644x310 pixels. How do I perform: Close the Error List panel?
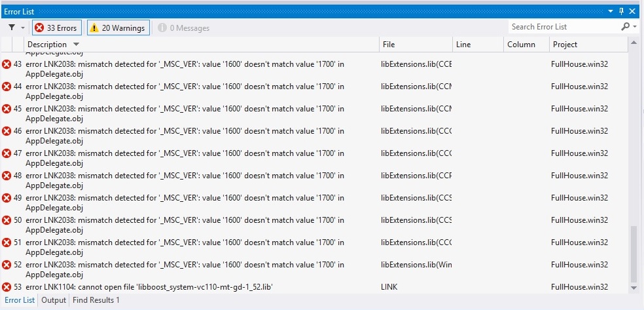(x=632, y=11)
